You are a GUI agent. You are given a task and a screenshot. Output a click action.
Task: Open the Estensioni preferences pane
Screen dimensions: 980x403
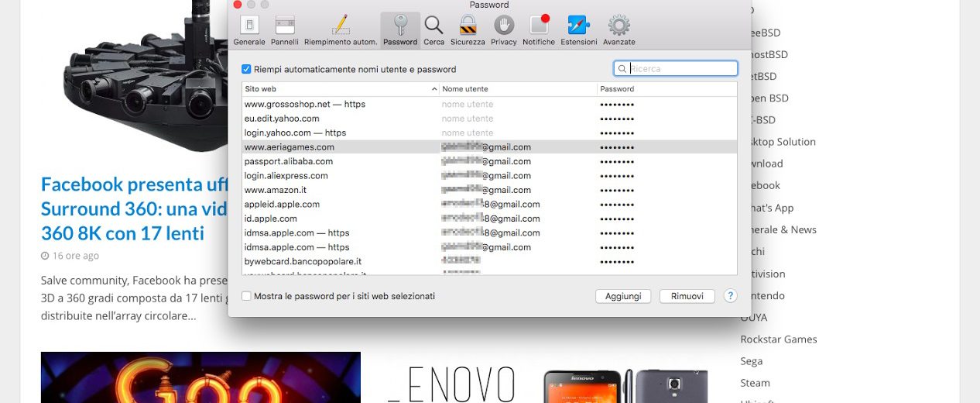click(x=579, y=30)
